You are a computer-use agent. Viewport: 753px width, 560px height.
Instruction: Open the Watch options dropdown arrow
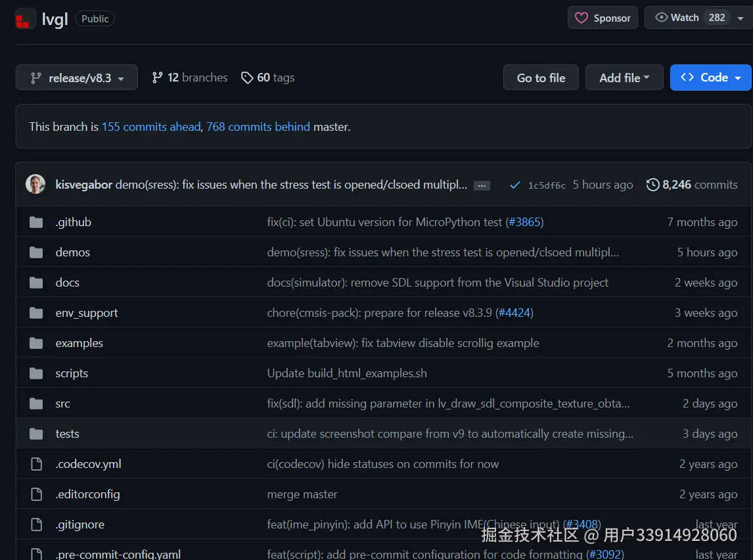click(x=741, y=18)
